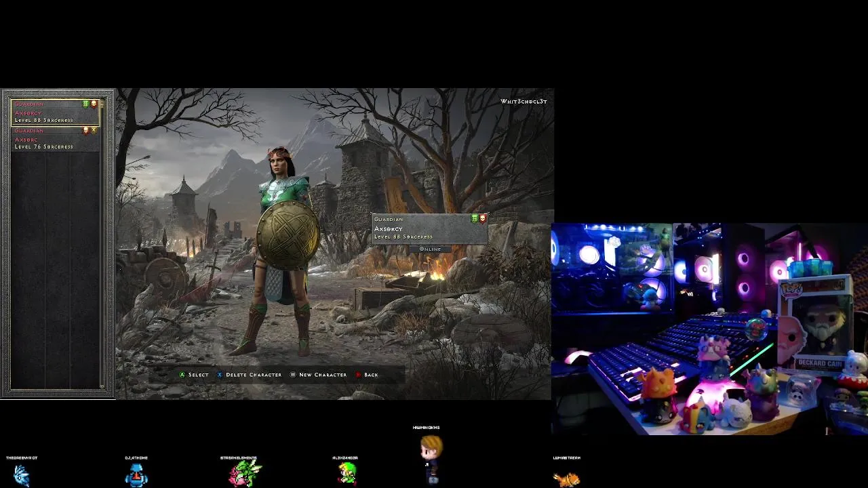Click the blue X button icon

(220, 375)
